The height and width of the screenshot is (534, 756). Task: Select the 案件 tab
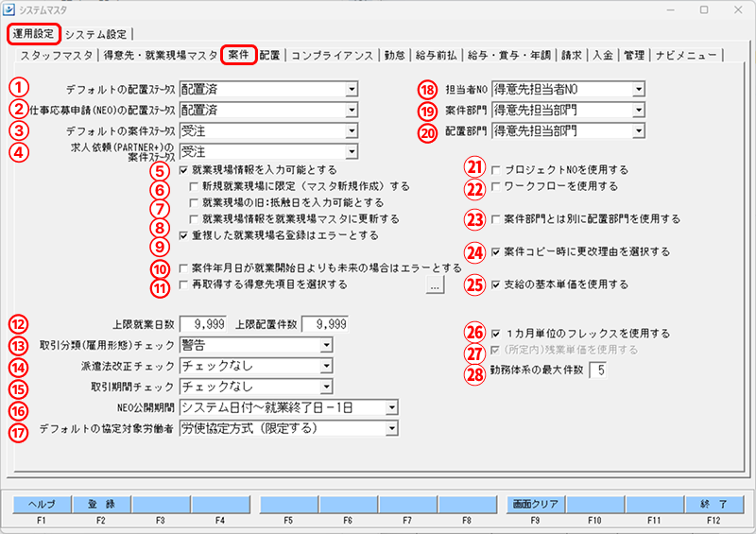click(239, 55)
